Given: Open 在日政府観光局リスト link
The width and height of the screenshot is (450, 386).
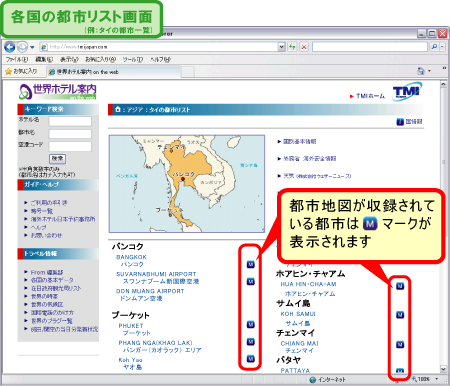Looking at the screenshot, I should [x=56, y=288].
